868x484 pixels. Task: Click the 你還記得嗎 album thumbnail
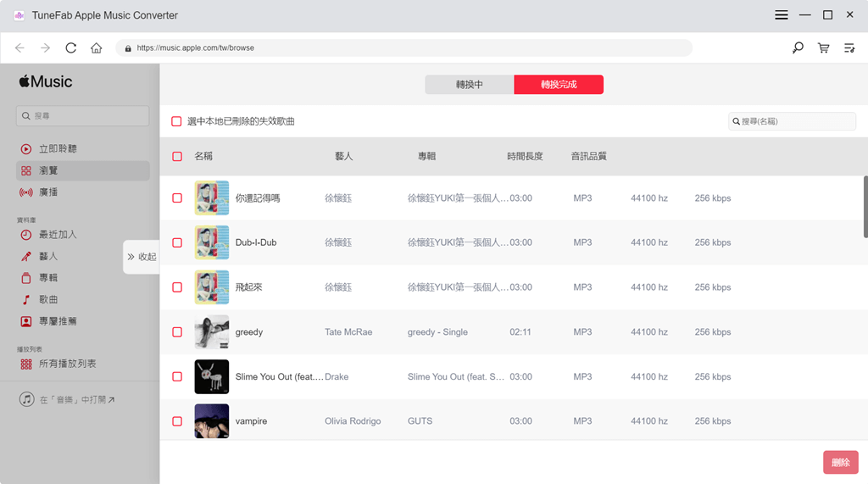[211, 198]
